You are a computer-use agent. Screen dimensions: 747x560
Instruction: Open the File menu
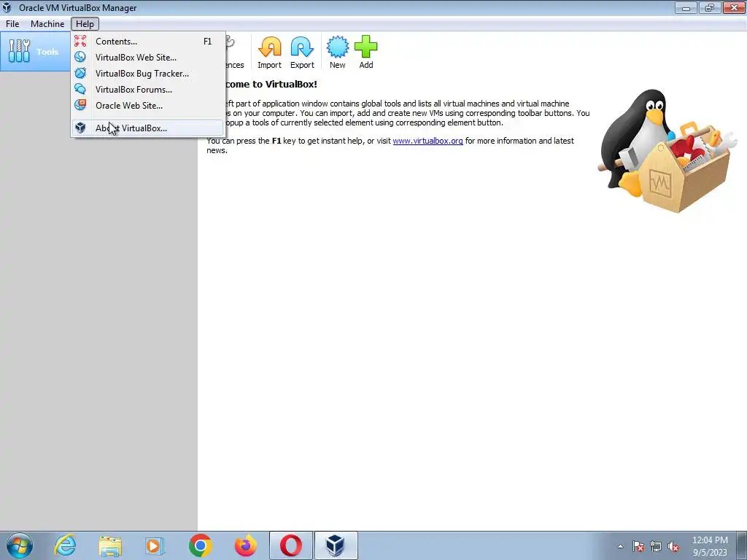[x=12, y=24]
